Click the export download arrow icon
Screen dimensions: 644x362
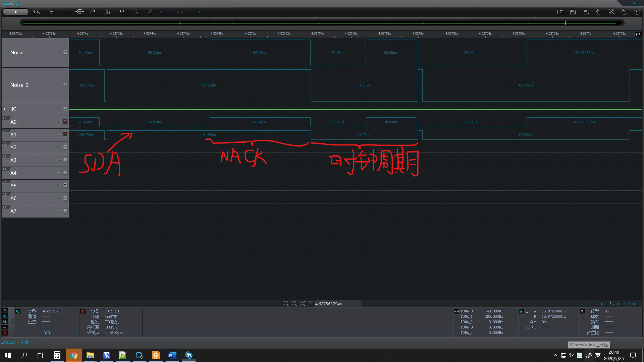click(598, 12)
